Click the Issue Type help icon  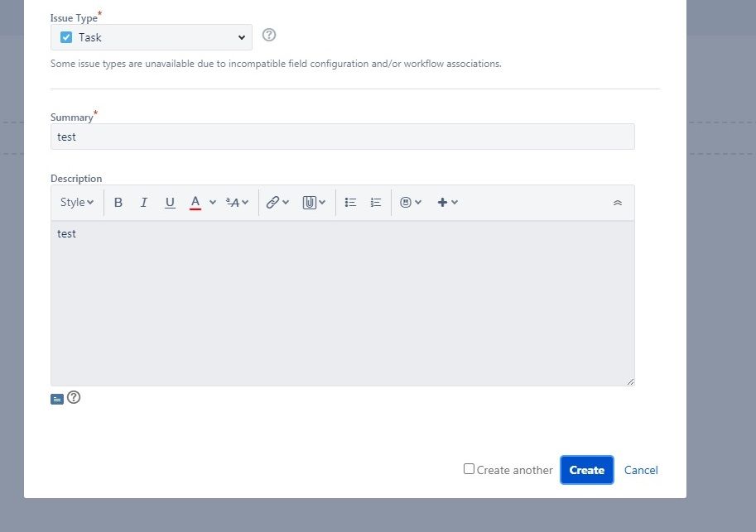[269, 36]
